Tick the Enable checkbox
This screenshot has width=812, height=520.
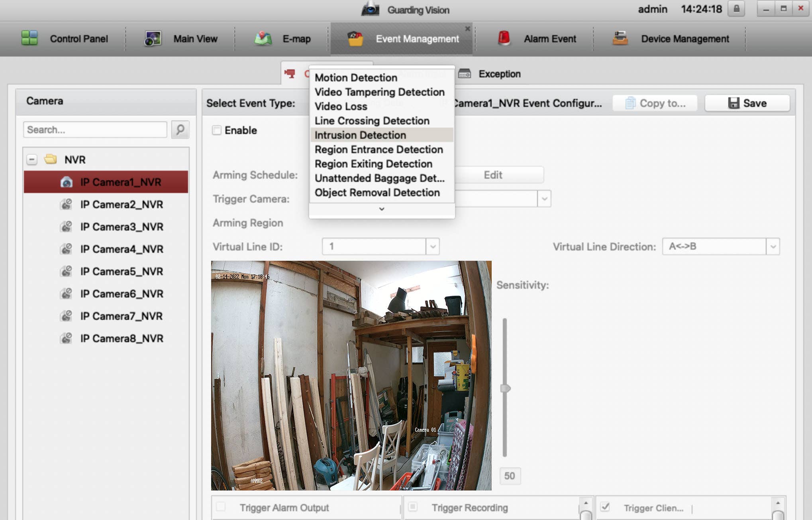217,130
